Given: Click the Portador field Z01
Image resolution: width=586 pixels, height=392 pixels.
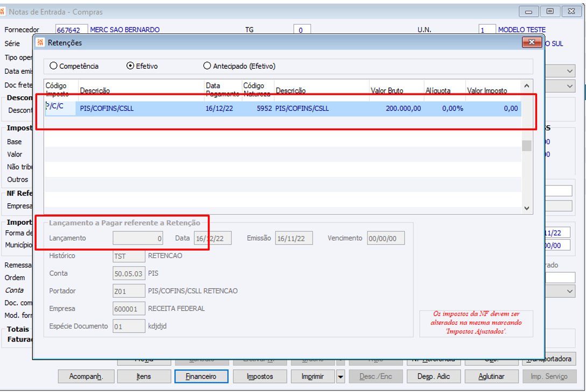Looking at the screenshot, I should [x=129, y=291].
